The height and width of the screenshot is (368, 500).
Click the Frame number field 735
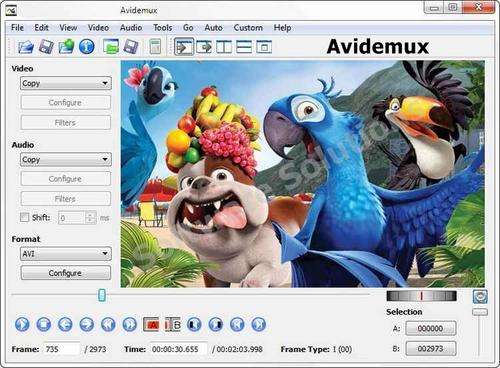tap(62, 349)
